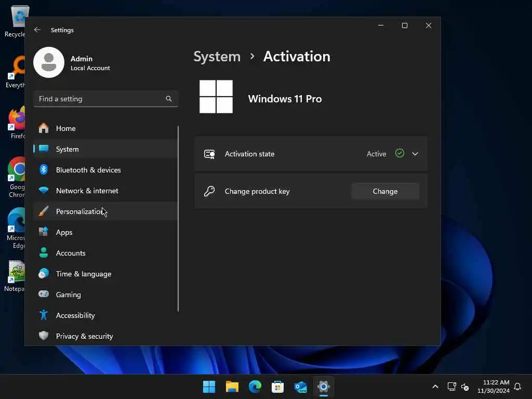Click the sidebar scrollbar

[x=178, y=219]
